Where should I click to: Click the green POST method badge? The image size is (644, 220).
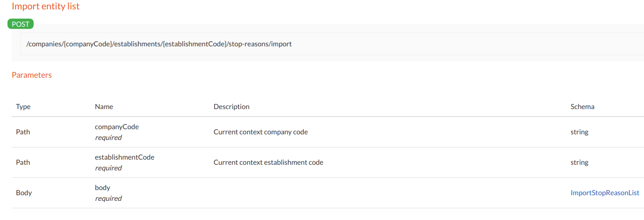click(21, 24)
